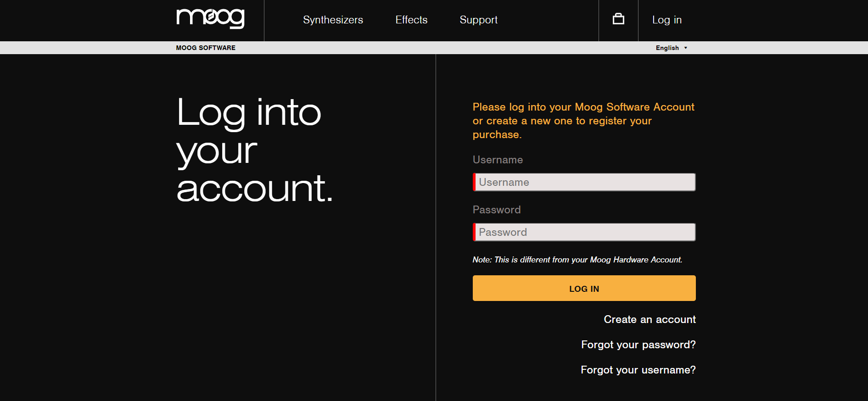Focus the Password input field
The height and width of the screenshot is (401, 868).
(x=584, y=232)
